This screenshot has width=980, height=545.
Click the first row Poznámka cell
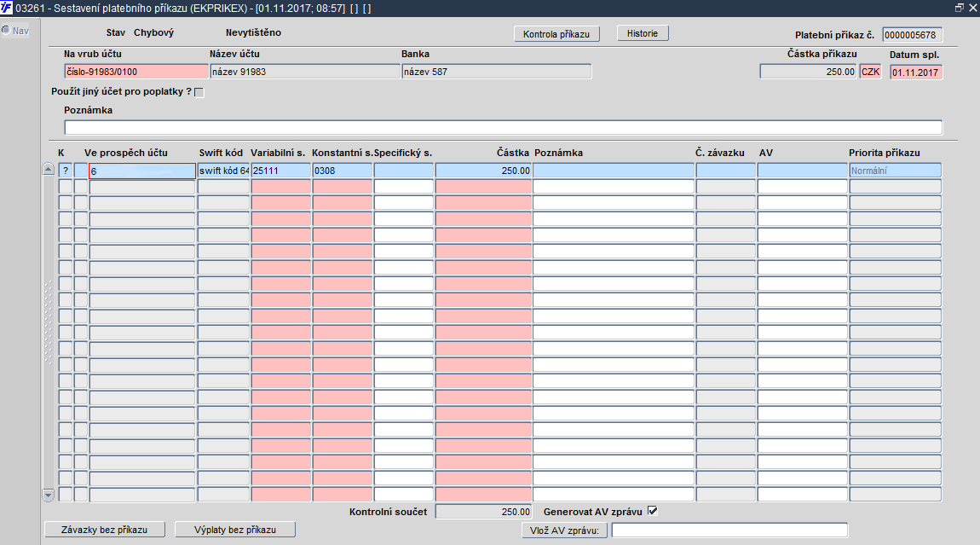click(613, 171)
